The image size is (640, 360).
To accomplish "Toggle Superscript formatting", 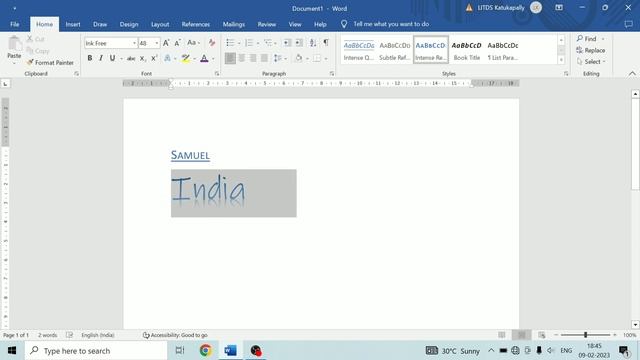I will (154, 59).
